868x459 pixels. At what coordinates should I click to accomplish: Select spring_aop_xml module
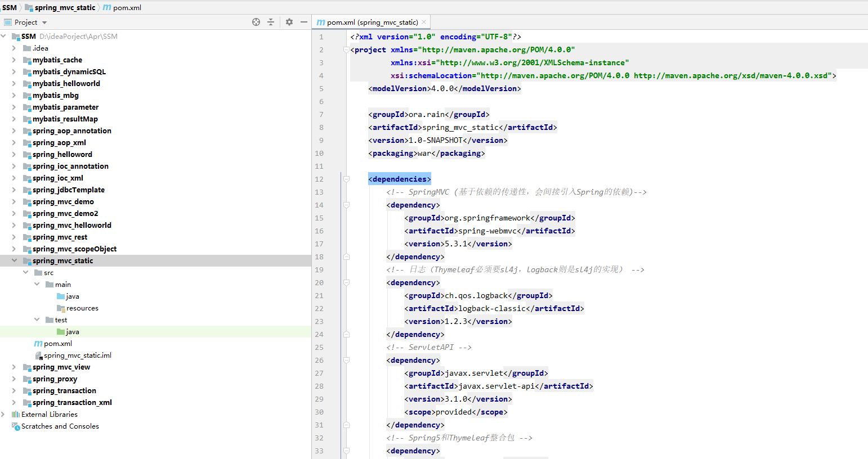(x=59, y=142)
